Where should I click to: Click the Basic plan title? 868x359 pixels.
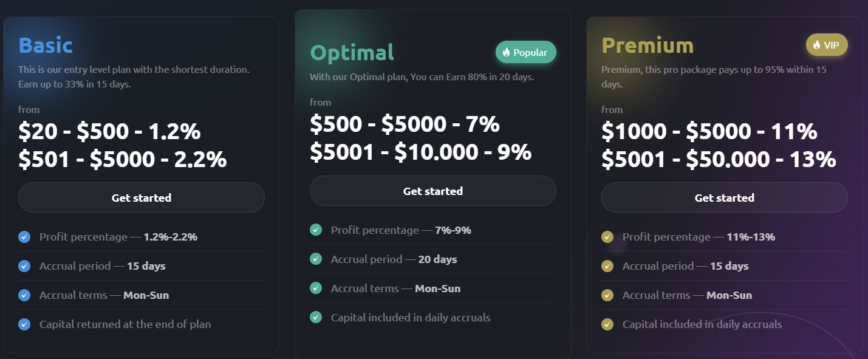pos(46,46)
